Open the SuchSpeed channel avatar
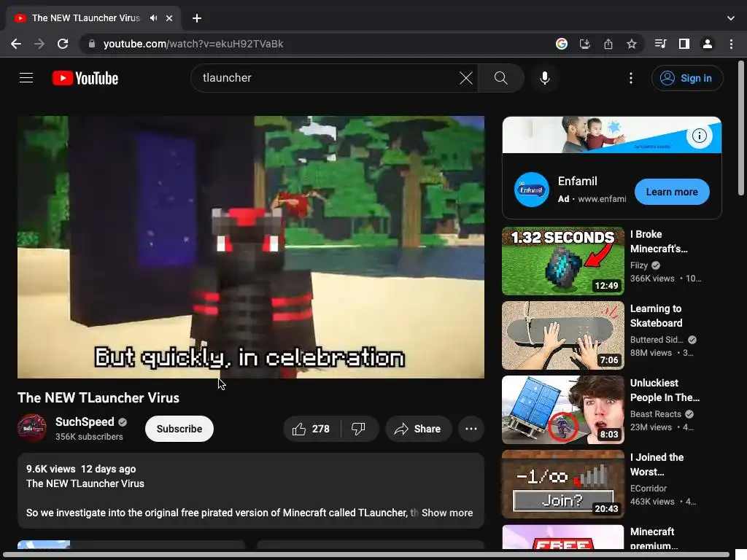The image size is (747, 560). [x=32, y=428]
